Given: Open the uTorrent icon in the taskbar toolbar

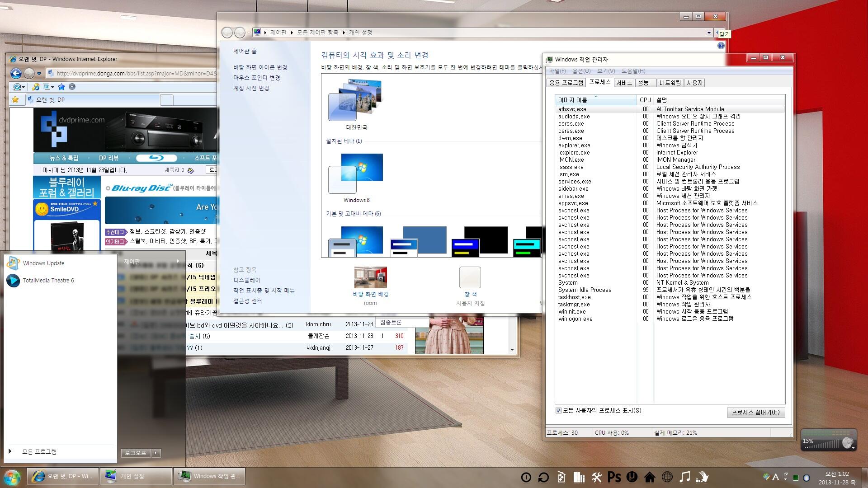Looking at the screenshot, I should 632,477.
